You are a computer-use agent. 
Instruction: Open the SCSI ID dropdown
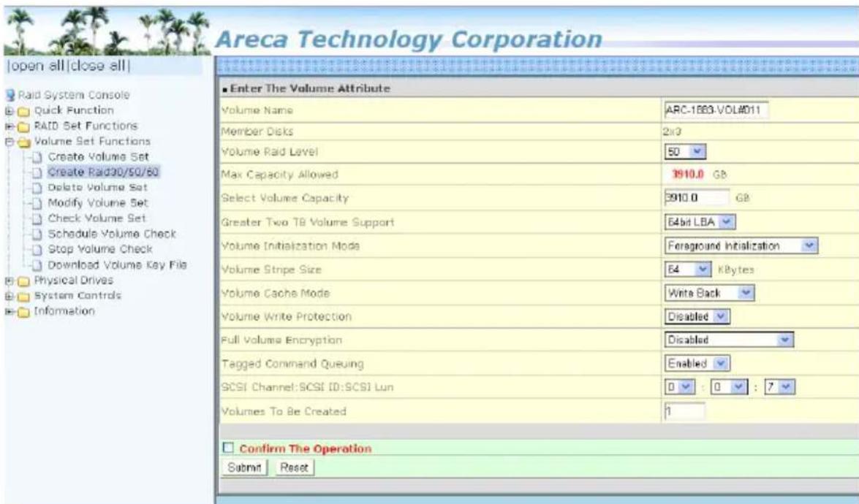pyautogui.click(x=729, y=387)
